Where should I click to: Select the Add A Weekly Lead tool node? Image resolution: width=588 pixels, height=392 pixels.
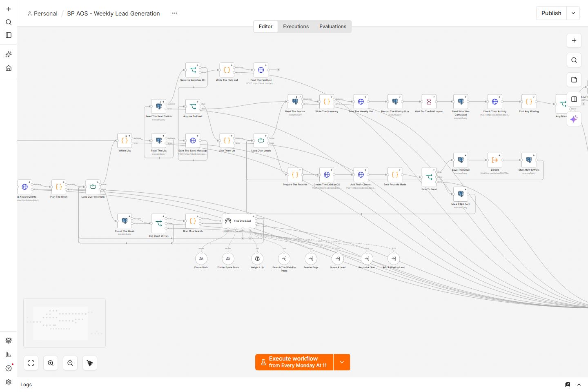pos(394,258)
